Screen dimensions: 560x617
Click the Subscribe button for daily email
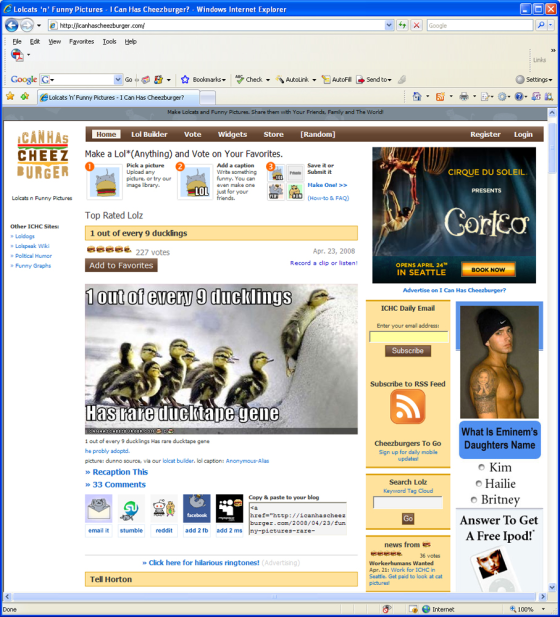click(x=408, y=351)
